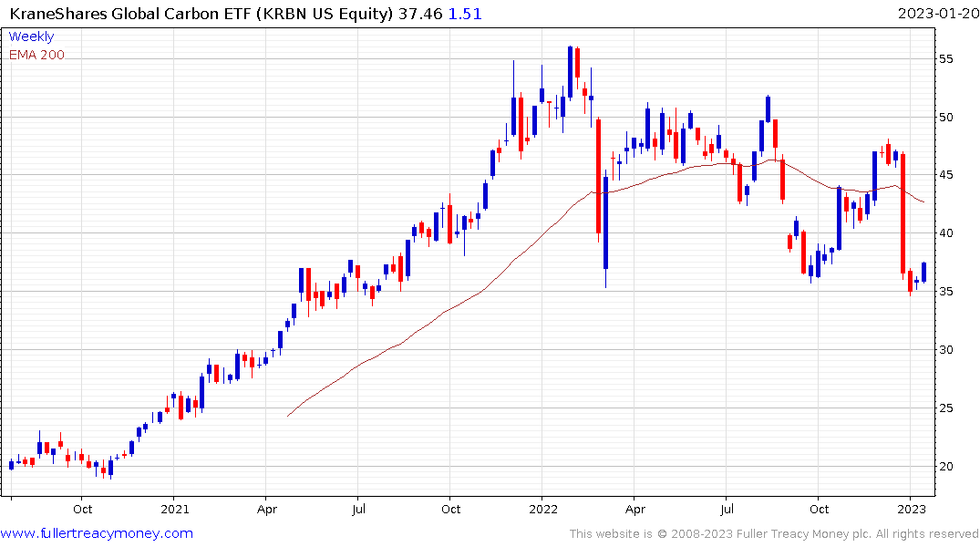The image size is (980, 547).
Task: Click the 20 price axis label
Action: click(x=945, y=467)
